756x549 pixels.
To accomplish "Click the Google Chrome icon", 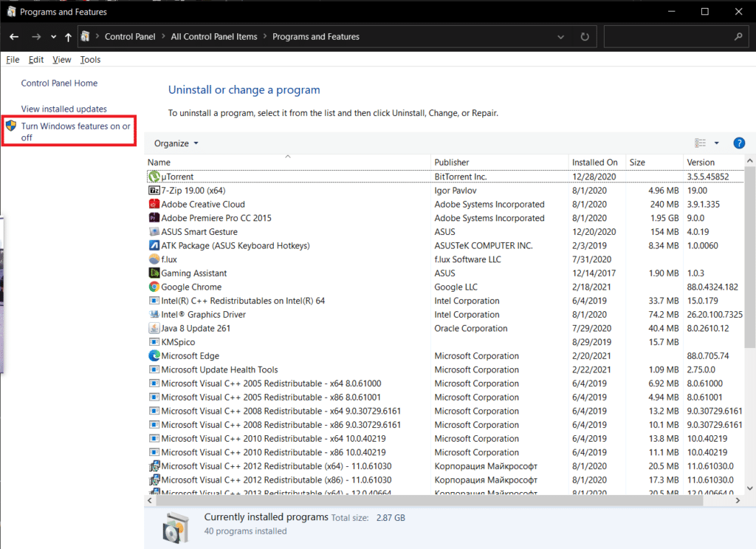I will (154, 287).
